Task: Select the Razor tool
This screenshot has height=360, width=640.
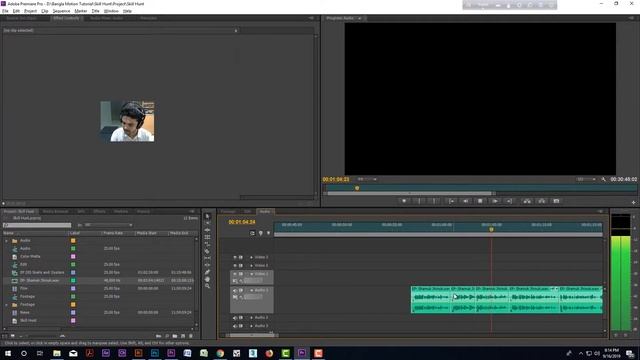Action: [207, 251]
